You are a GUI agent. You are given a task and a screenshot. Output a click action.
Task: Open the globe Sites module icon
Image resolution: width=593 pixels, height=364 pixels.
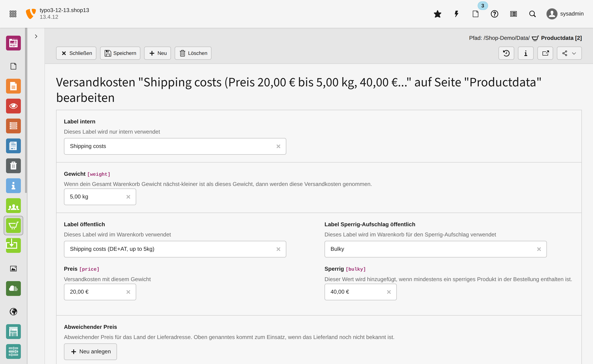pos(13,311)
